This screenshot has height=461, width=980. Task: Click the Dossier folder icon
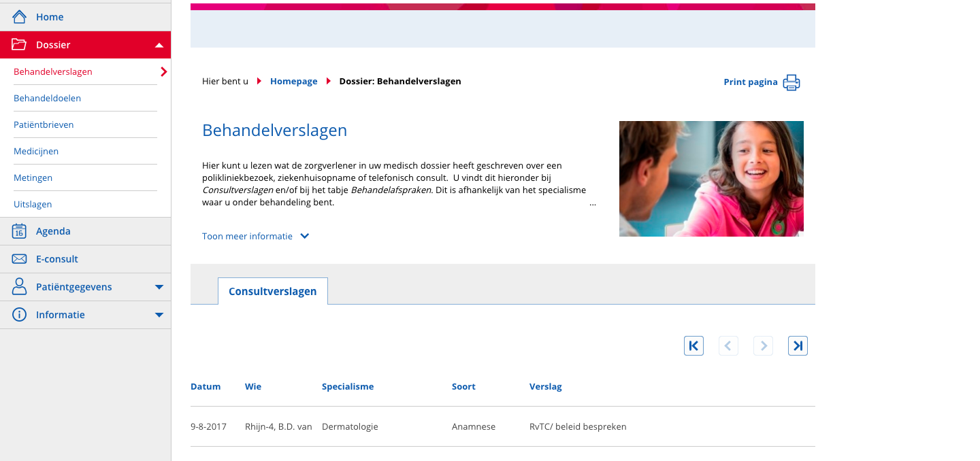[x=20, y=45]
